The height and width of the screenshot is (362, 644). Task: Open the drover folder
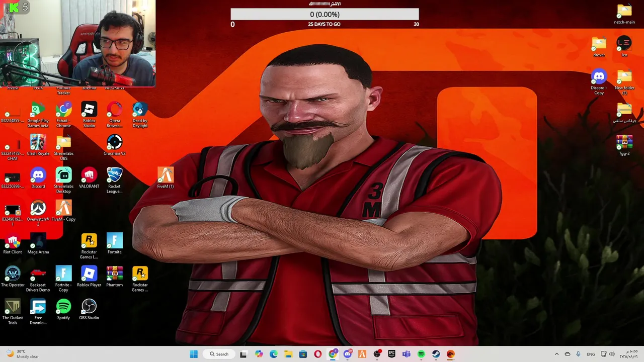[x=599, y=47]
